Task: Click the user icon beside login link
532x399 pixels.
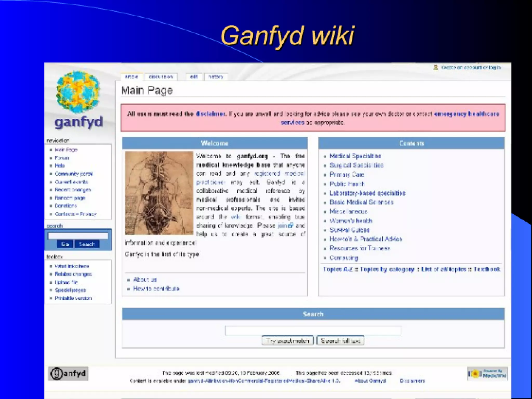Action: pos(436,68)
